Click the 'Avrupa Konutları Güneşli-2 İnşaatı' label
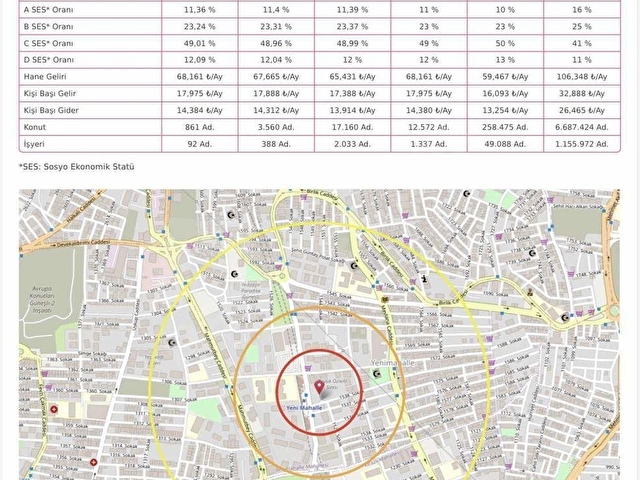This screenshot has width=640, height=480. 42,299
